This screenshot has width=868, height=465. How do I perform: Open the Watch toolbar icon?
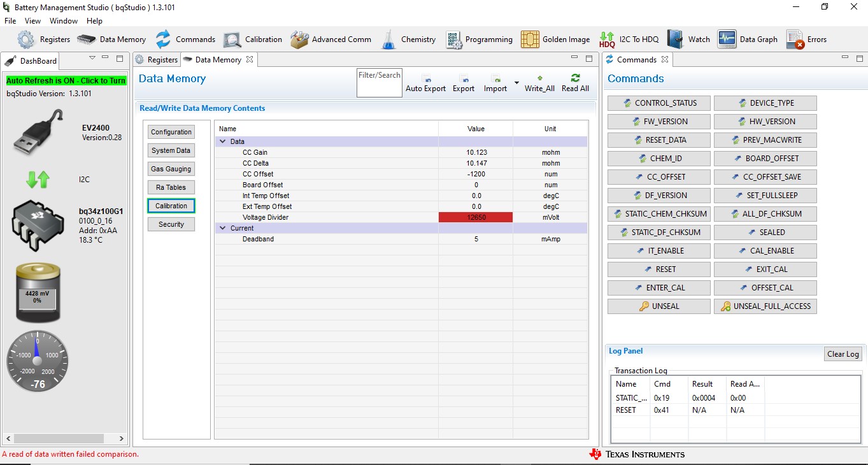coord(675,39)
